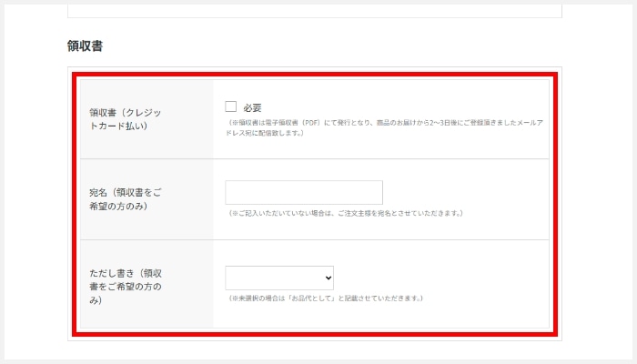
Task: Click the note below the 宛名 field
Action: 347,214
